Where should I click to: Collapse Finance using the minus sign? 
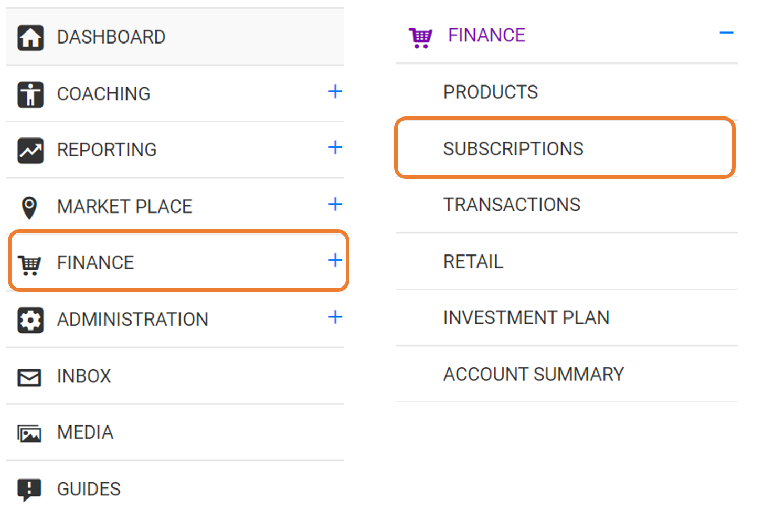[x=727, y=33]
